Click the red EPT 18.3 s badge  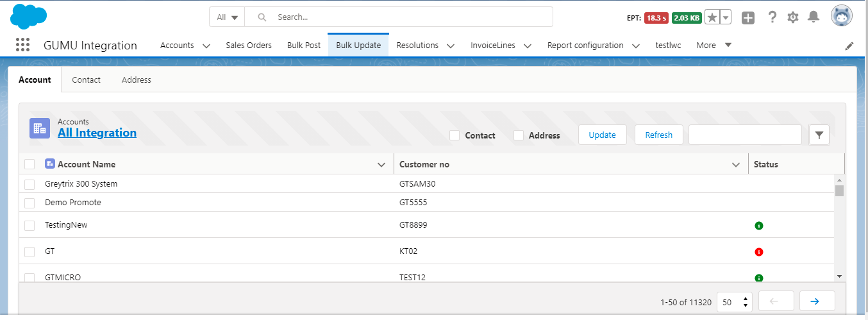656,18
